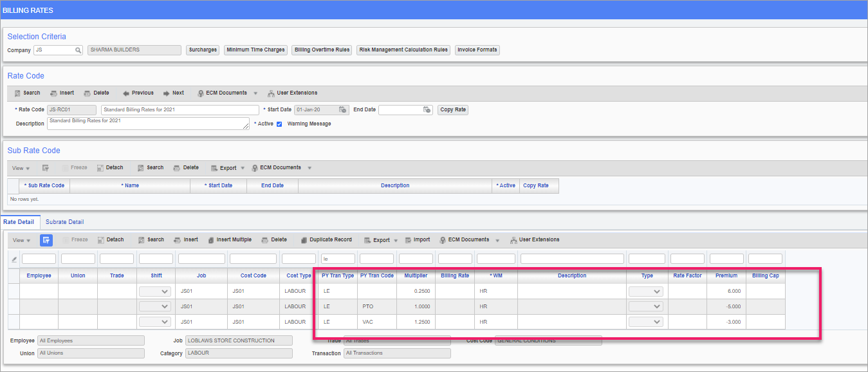Click Export in the Sub Rate Code toolbar
Viewport: 868px width, 372px height.
point(223,168)
